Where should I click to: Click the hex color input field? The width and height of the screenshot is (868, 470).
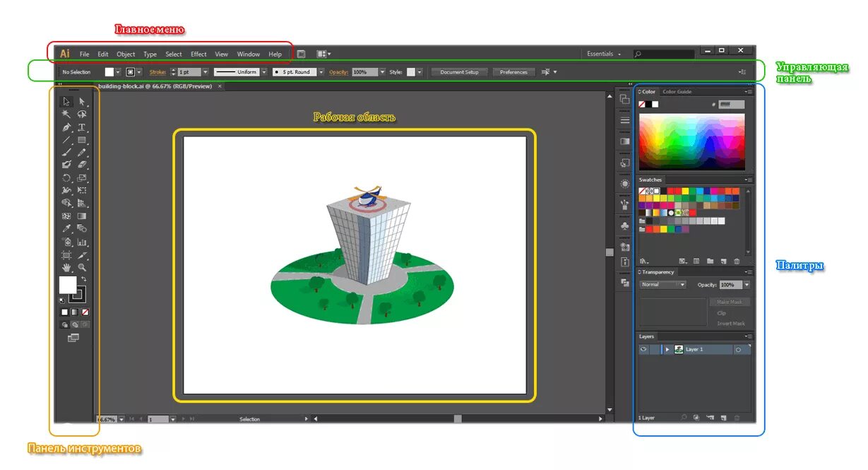[x=732, y=105]
